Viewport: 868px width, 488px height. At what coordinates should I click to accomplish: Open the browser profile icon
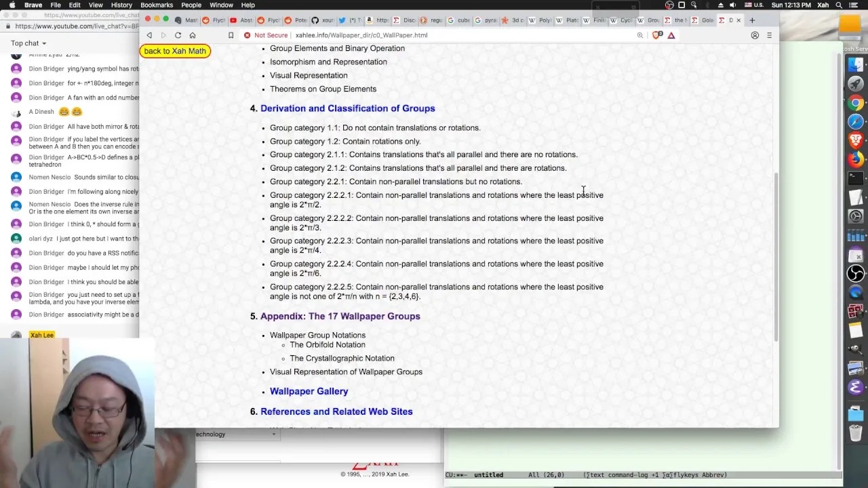(755, 35)
